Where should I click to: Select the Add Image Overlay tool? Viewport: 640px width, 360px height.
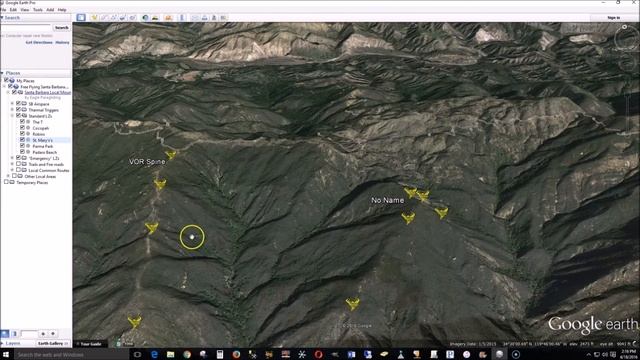[x=123, y=18]
